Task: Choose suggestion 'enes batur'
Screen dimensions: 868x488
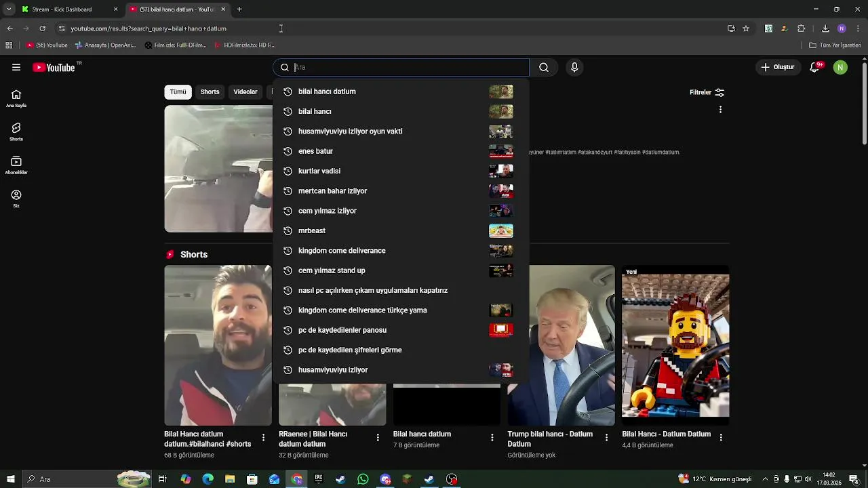Action: point(401,151)
